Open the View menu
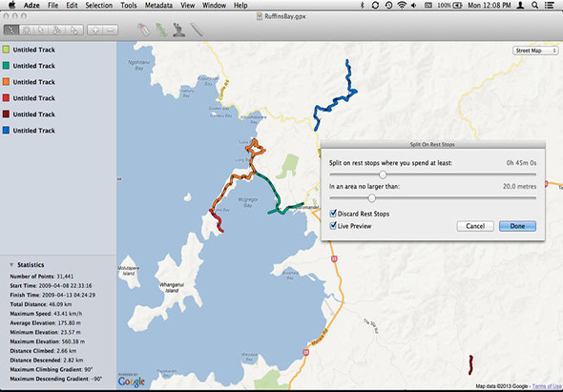Viewport: 563px width, 392px height. tap(187, 5)
